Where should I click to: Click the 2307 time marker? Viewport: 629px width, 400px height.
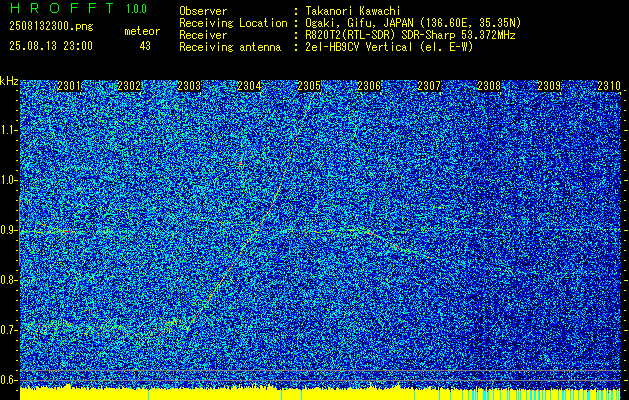pos(429,86)
